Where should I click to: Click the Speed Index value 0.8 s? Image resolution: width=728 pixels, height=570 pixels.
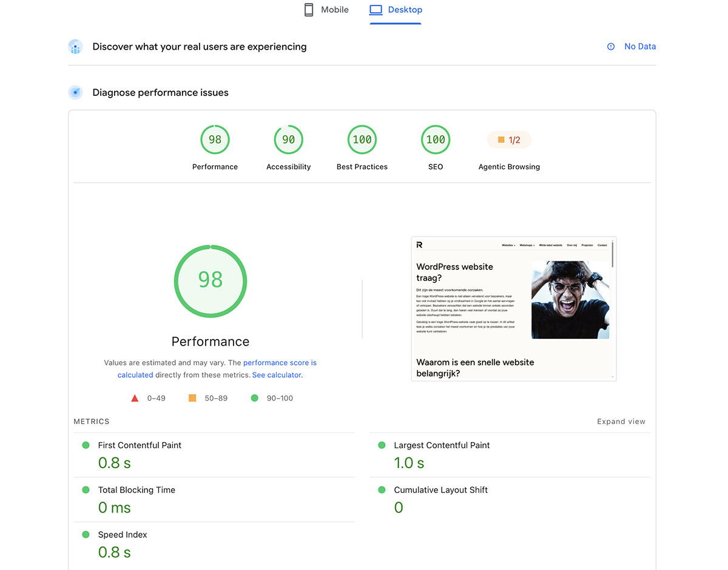tap(115, 552)
